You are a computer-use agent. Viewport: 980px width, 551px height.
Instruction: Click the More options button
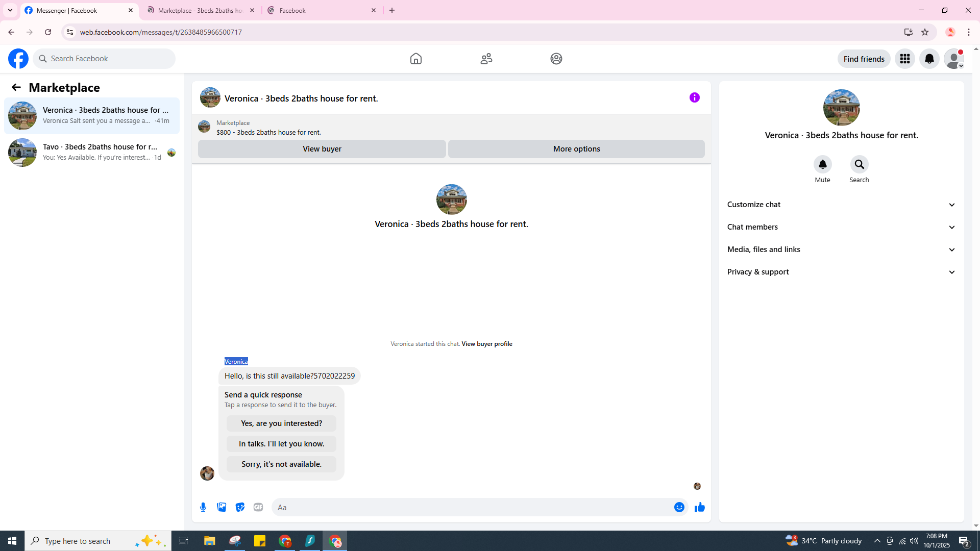(577, 149)
